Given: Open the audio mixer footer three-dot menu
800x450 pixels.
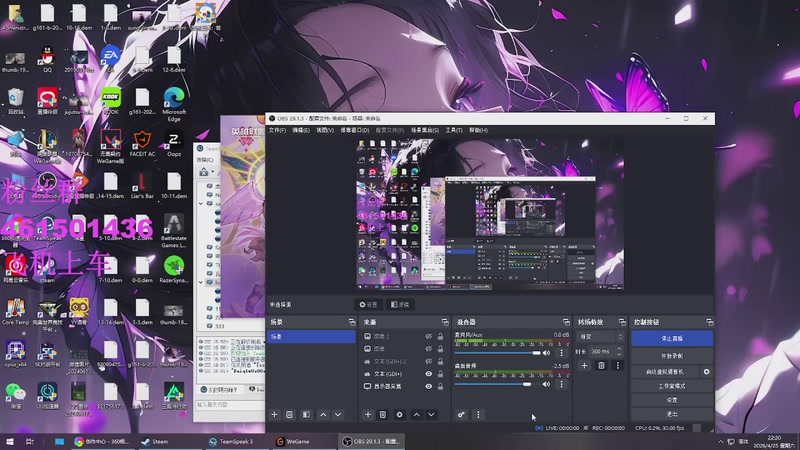Looking at the screenshot, I should click(x=478, y=415).
